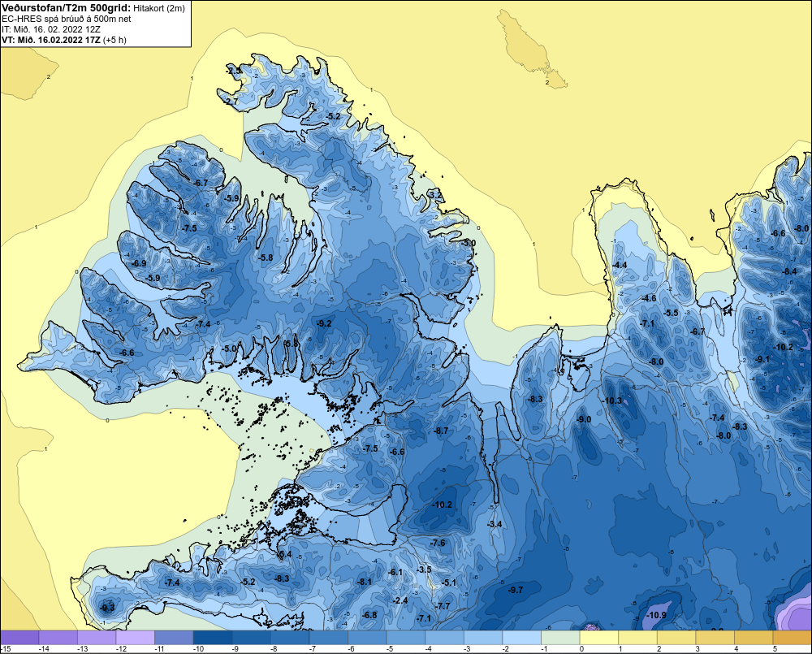Select the -3.4 temperature value
Image resolution: width=812 pixels, height=654 pixels.
pyautogui.click(x=495, y=525)
